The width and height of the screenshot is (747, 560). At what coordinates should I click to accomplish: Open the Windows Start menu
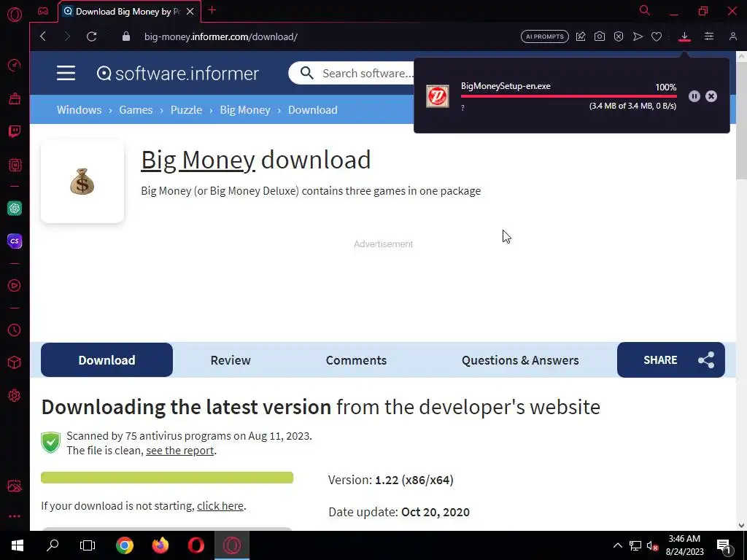coord(18,545)
